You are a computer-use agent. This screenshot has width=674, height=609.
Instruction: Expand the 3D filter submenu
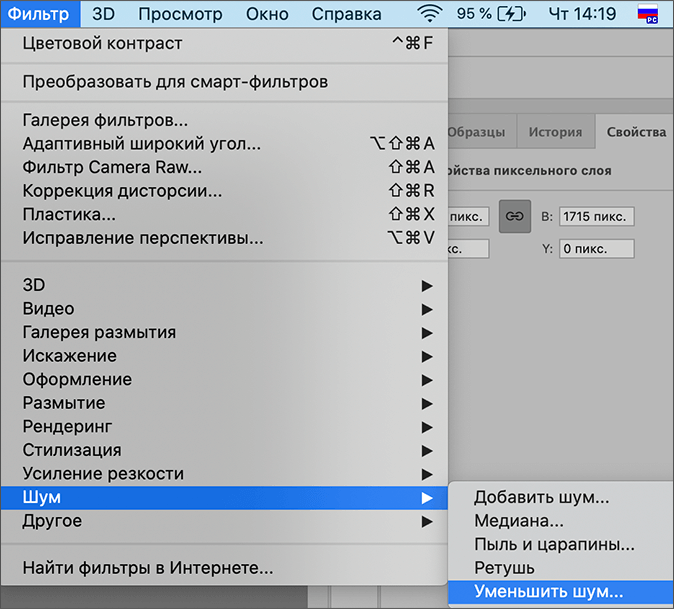[x=224, y=285]
